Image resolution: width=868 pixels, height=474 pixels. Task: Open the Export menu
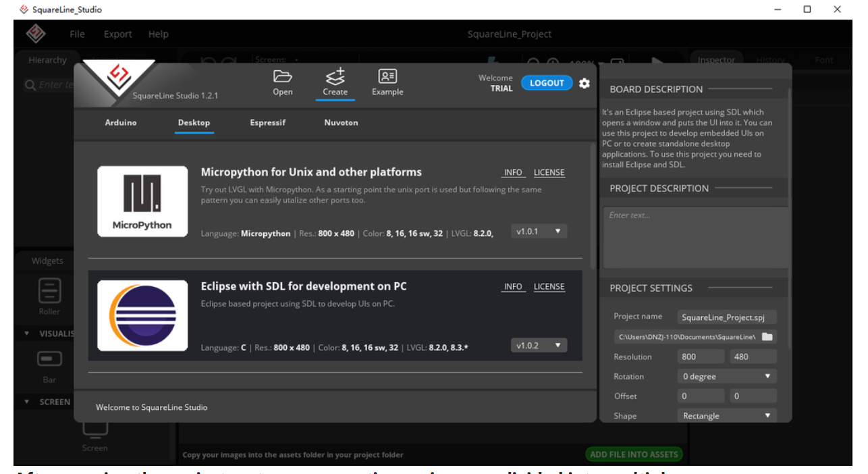pyautogui.click(x=117, y=34)
